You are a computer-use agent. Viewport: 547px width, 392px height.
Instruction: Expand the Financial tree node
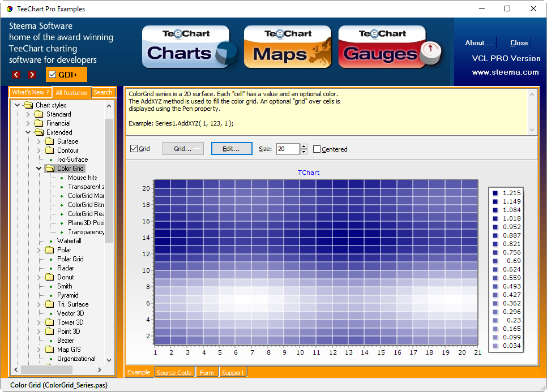[28, 123]
